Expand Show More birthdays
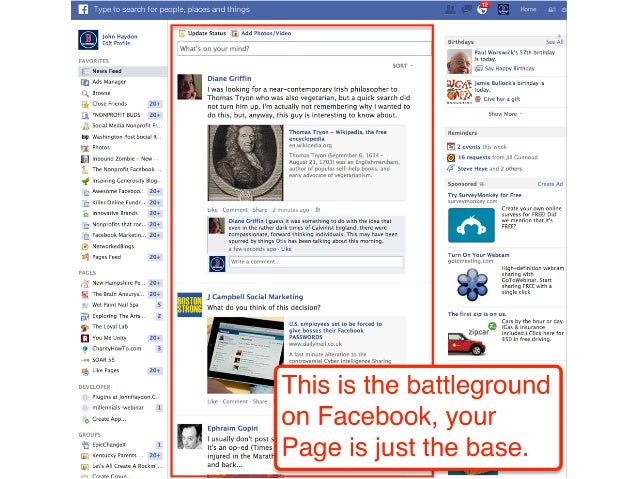The width and height of the screenshot is (638, 479). [505, 114]
